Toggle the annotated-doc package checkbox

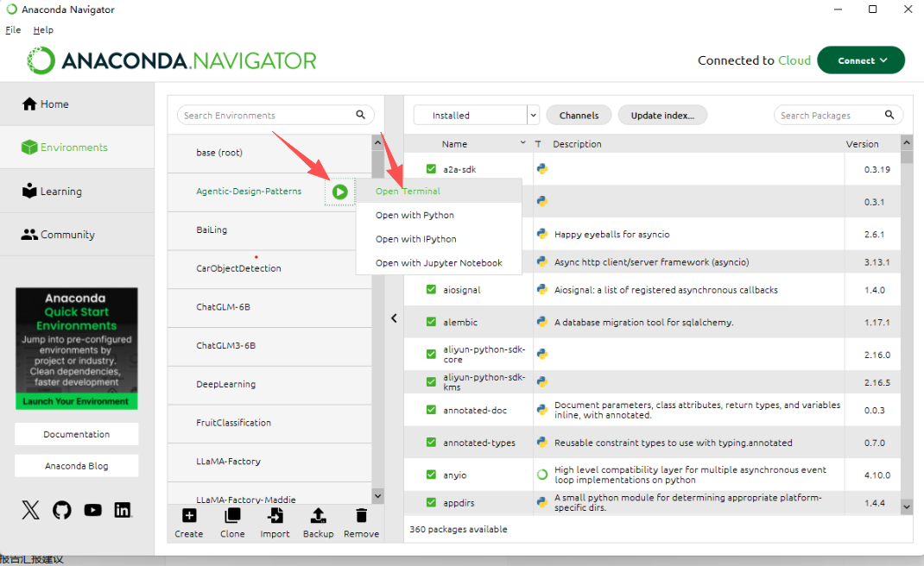[x=432, y=410]
